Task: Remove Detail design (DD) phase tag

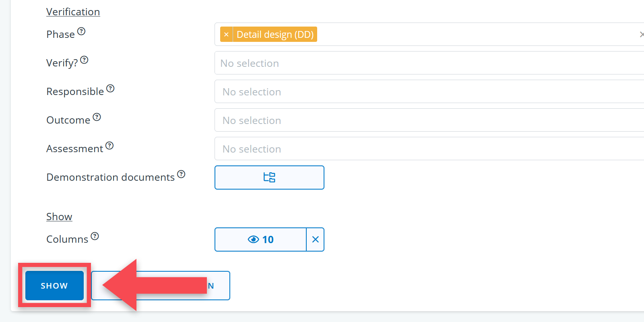Action: [x=226, y=35]
